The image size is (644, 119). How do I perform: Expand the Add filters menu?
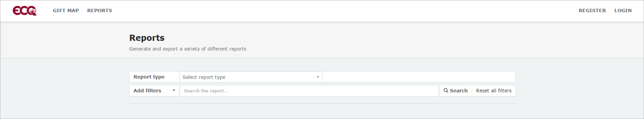click(x=154, y=91)
